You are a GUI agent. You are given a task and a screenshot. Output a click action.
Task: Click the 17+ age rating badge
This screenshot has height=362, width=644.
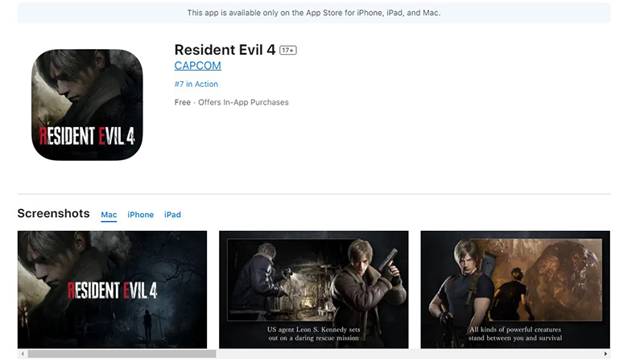tap(288, 50)
